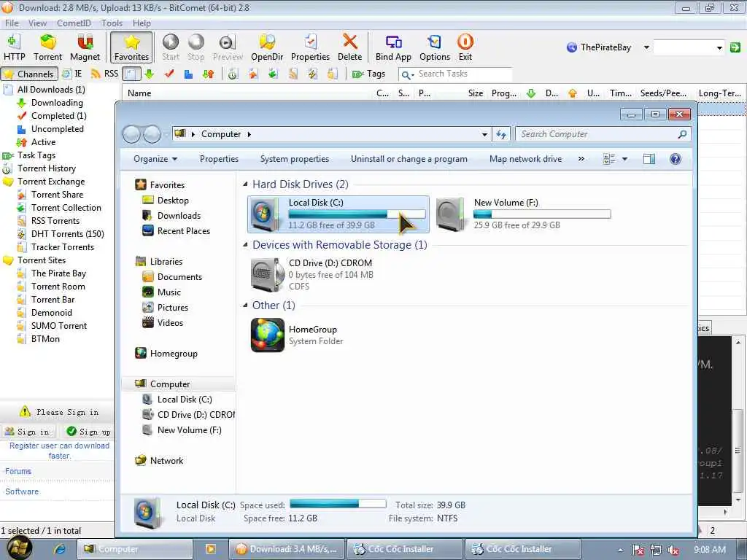747x560 pixels.
Task: Click Uninstall or change a program
Action: tap(409, 159)
